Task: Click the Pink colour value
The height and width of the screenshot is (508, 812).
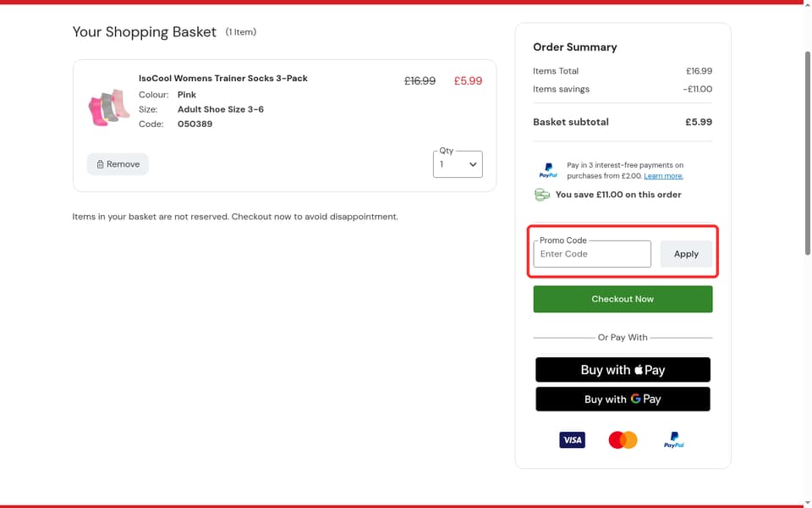Action: (x=187, y=95)
